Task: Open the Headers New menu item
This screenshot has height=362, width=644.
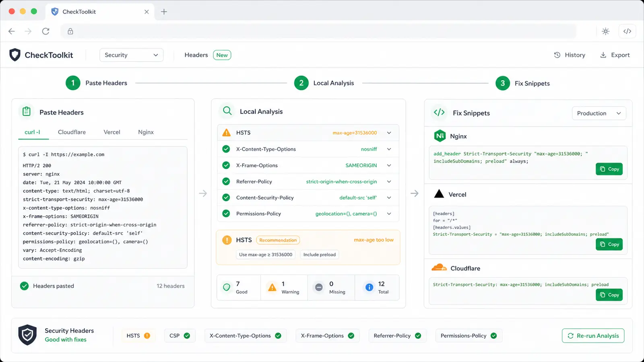Action: [208, 55]
